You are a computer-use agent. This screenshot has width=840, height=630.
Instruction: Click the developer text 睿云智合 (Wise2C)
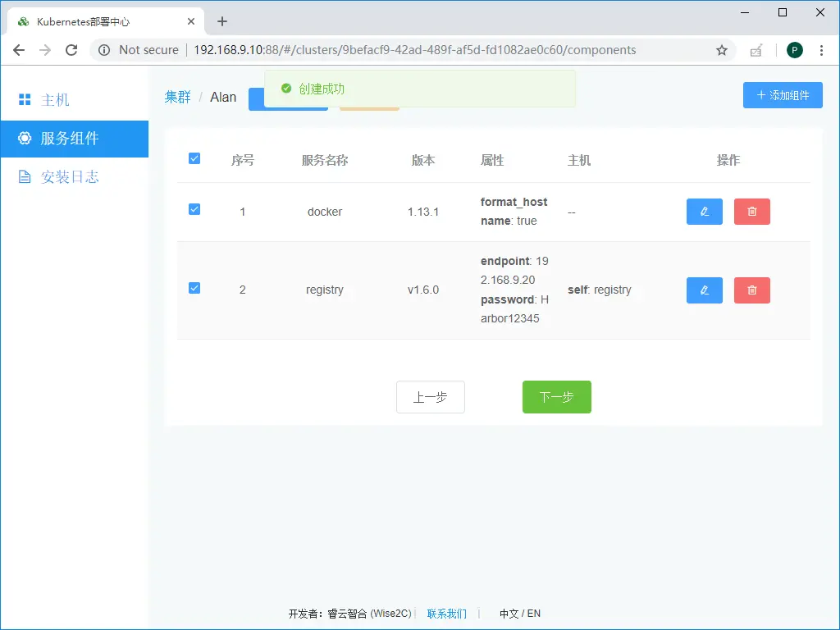click(369, 614)
